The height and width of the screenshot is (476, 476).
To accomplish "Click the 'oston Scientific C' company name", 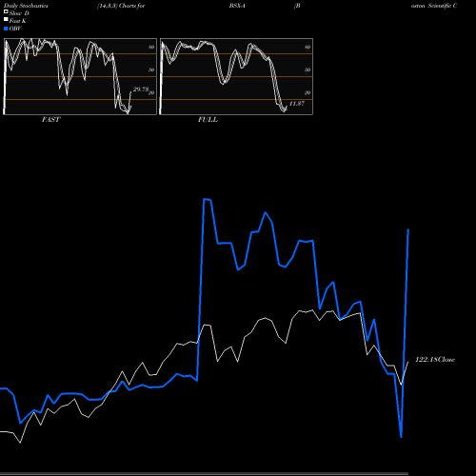I will click(434, 6).
